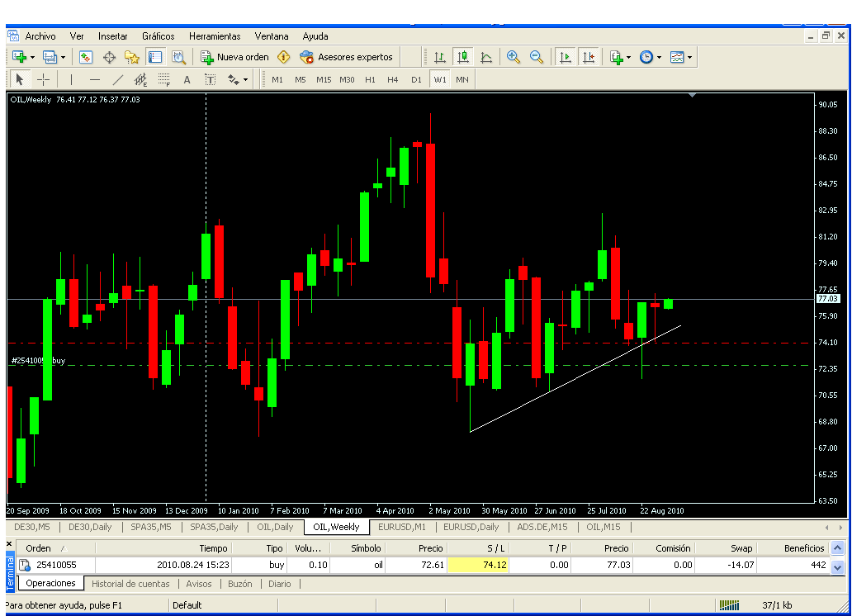Open the Ventana menu

271,36
